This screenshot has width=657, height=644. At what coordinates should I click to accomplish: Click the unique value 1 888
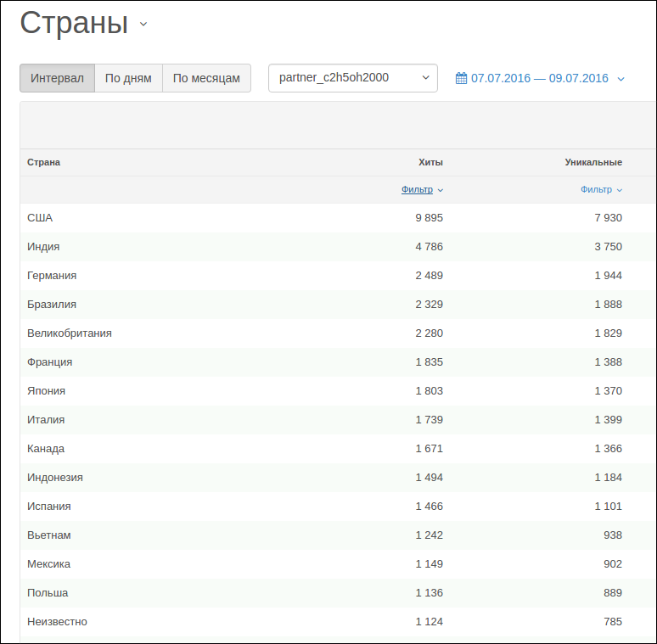608,305
